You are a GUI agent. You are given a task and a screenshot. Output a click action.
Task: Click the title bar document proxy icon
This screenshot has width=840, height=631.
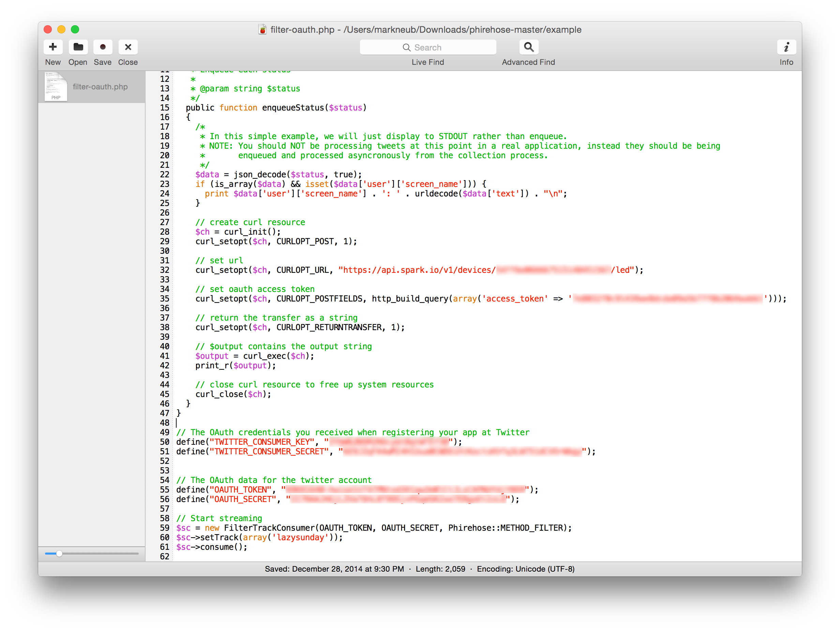[262, 30]
